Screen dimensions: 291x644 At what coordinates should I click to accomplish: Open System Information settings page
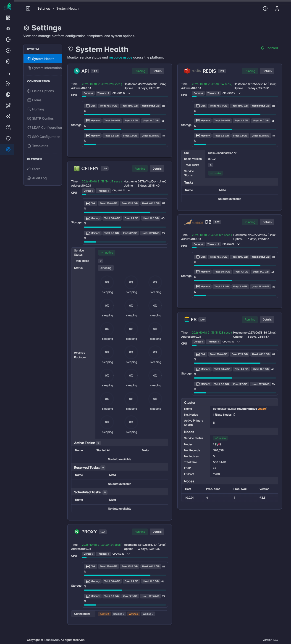click(x=42, y=68)
